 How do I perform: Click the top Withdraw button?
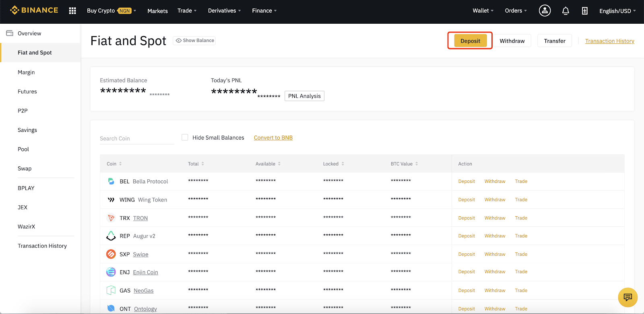(512, 41)
